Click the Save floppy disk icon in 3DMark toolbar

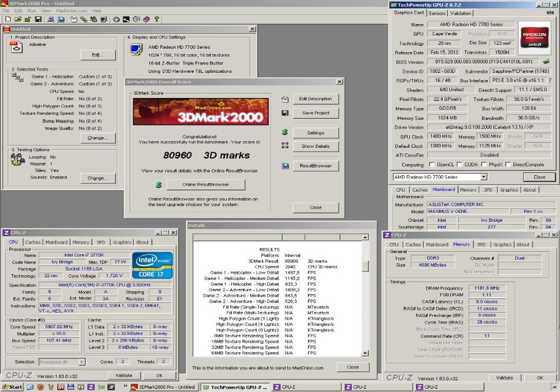pos(38,19)
